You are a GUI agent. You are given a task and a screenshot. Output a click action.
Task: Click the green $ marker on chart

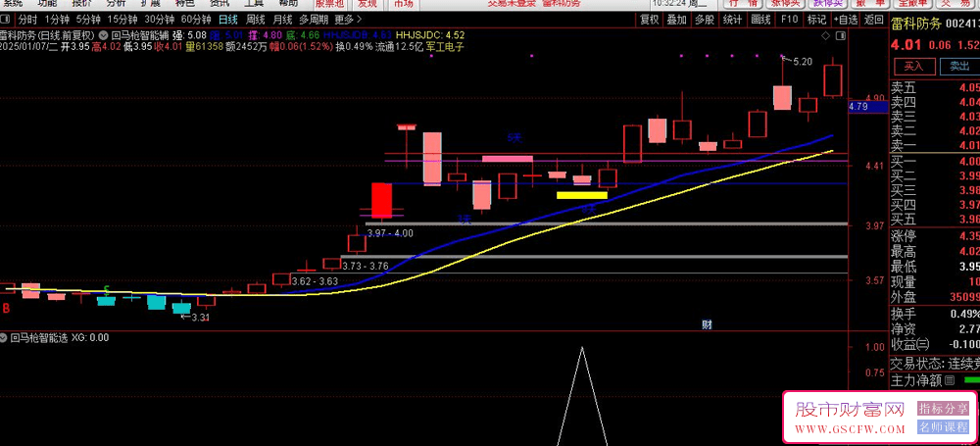tap(107, 289)
